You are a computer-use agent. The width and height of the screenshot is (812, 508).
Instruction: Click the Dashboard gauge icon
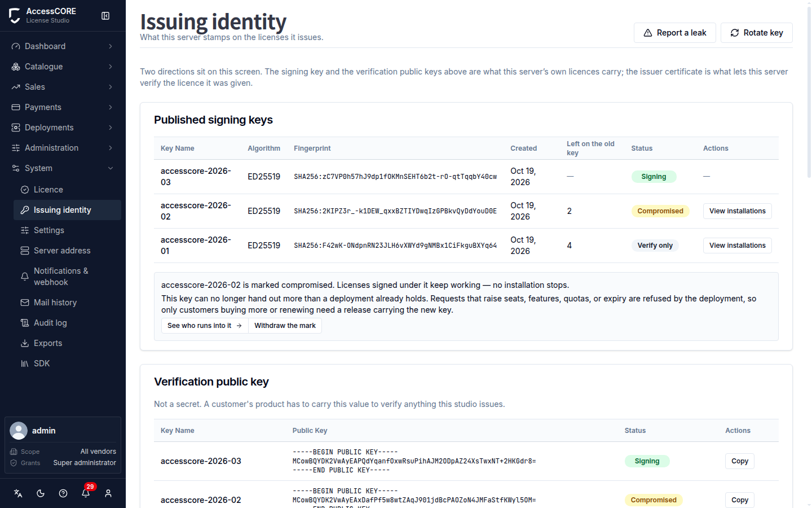[x=16, y=46]
